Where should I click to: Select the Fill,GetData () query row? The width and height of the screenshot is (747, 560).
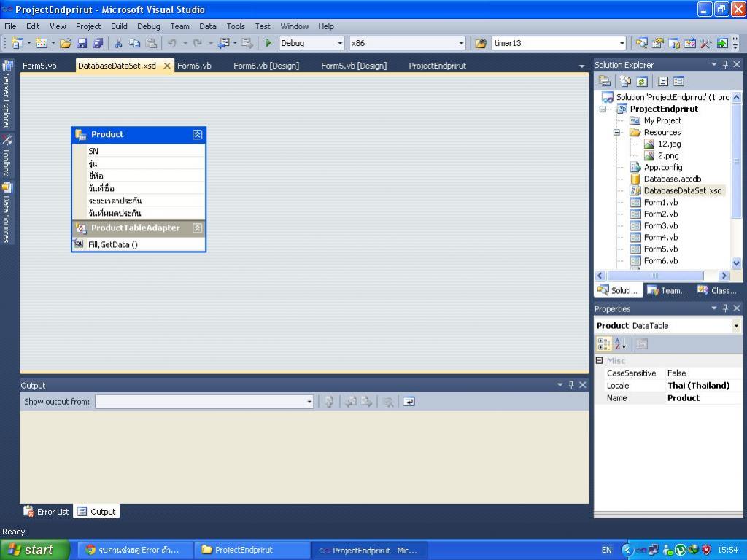(139, 244)
